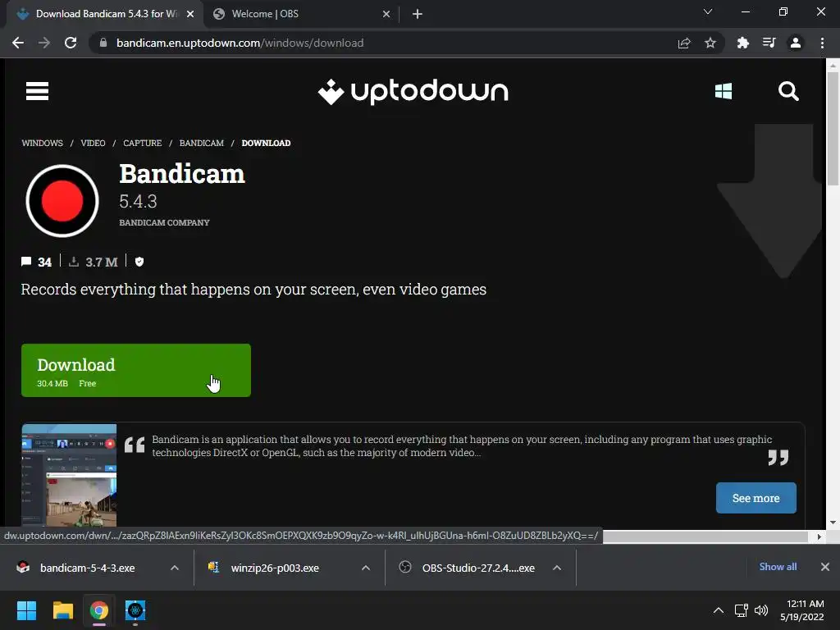Open BANDICAM COMPANY developer link

pyautogui.click(x=164, y=222)
